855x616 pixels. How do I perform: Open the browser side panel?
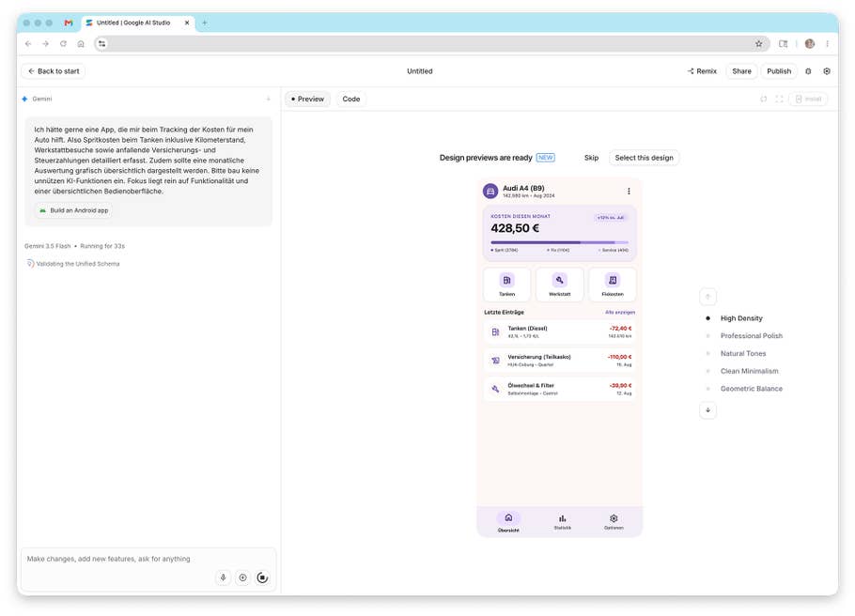(783, 43)
